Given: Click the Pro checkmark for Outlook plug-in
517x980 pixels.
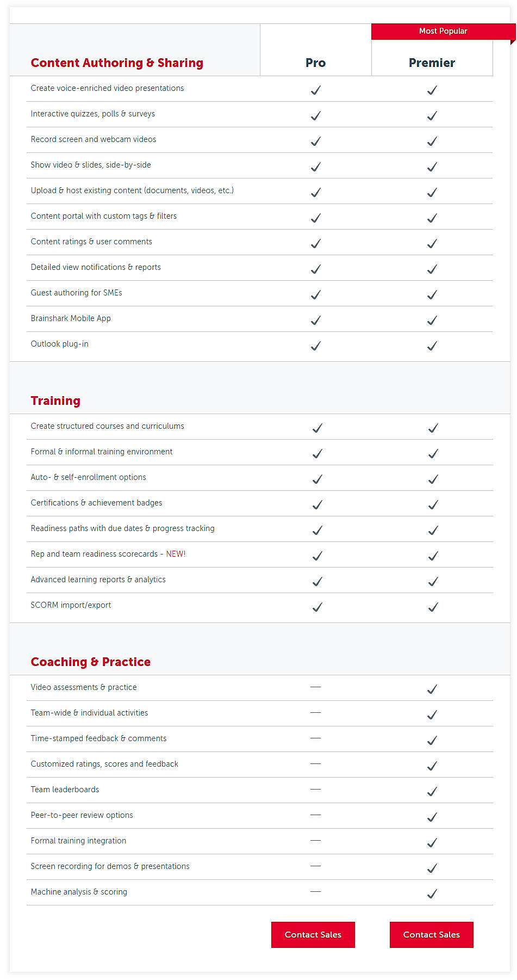Looking at the screenshot, I should (315, 346).
